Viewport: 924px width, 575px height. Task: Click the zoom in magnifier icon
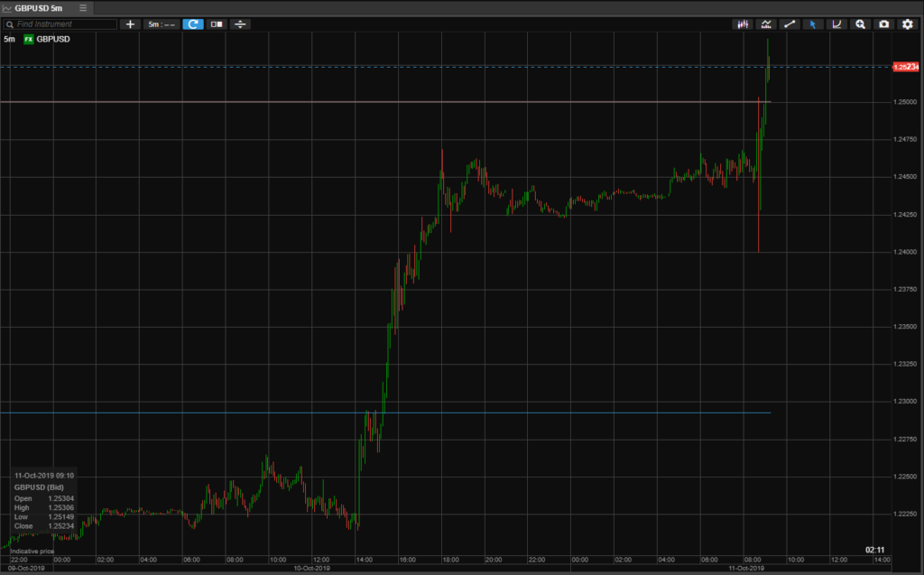(x=861, y=24)
